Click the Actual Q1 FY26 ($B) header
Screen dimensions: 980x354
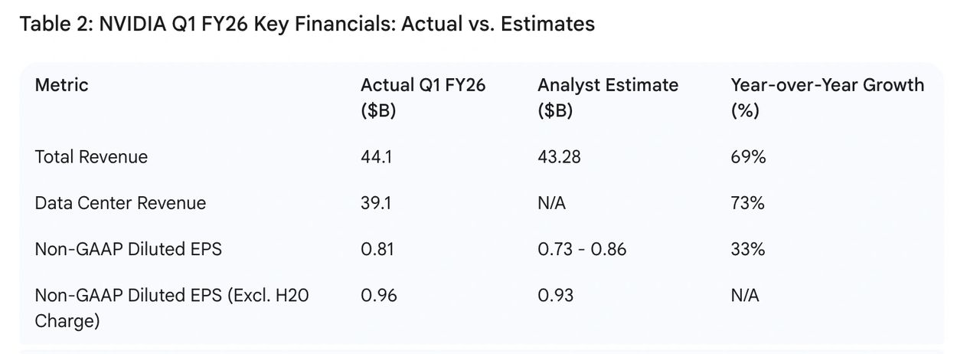pyautogui.click(x=423, y=97)
